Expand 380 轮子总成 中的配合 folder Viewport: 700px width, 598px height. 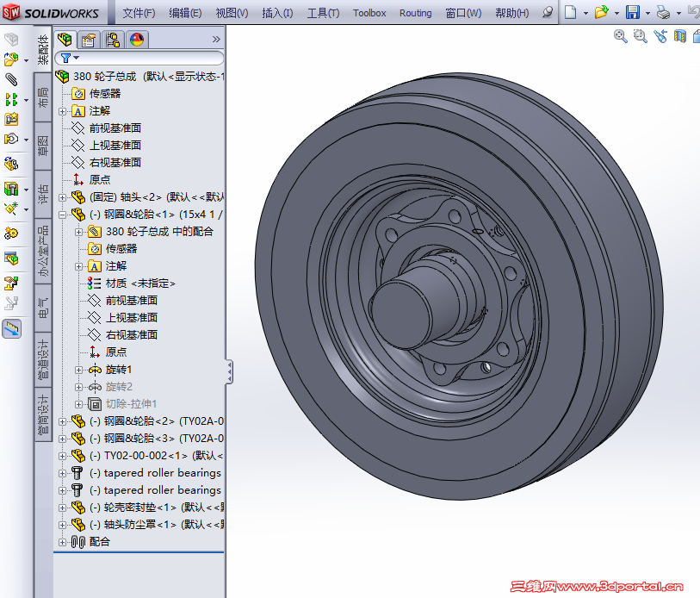click(x=79, y=232)
